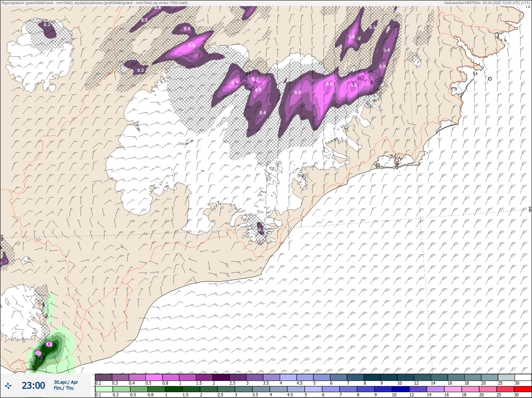Pick the bright red rain swatch labeled 30
This screenshot has width=532, height=398.
522,390
